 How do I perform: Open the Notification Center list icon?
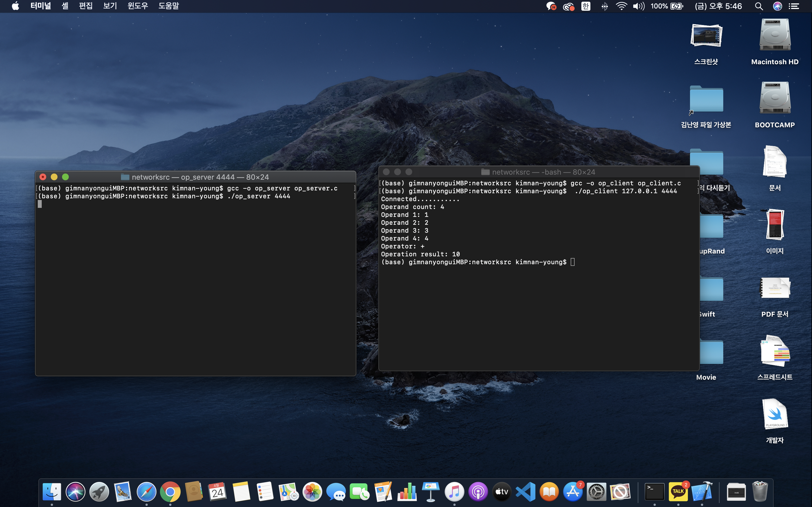coord(794,6)
